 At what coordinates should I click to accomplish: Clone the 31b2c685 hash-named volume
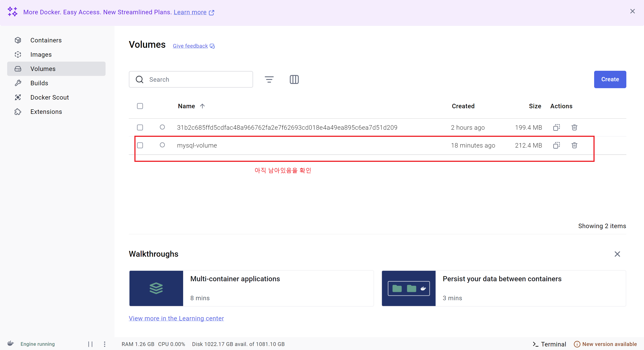(556, 128)
